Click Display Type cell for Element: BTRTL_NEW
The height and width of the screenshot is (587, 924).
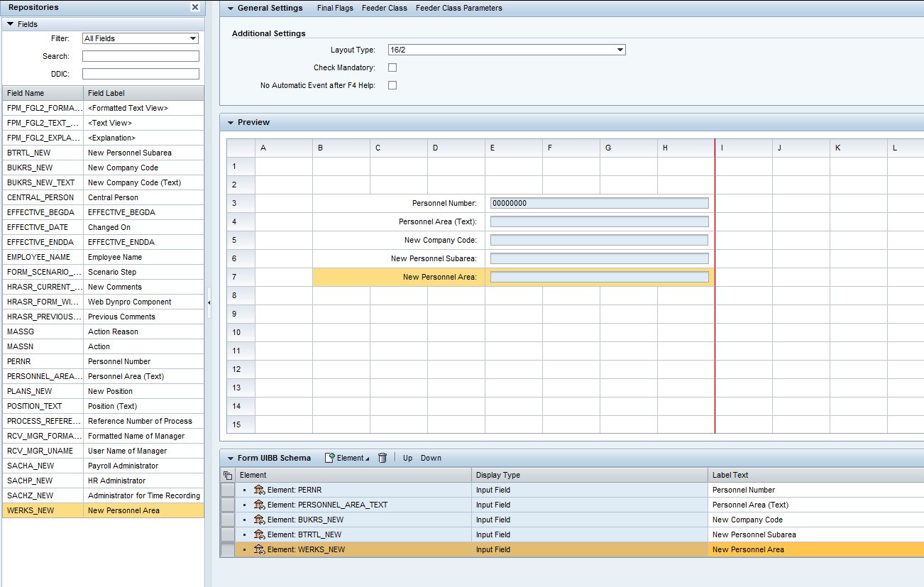point(590,534)
